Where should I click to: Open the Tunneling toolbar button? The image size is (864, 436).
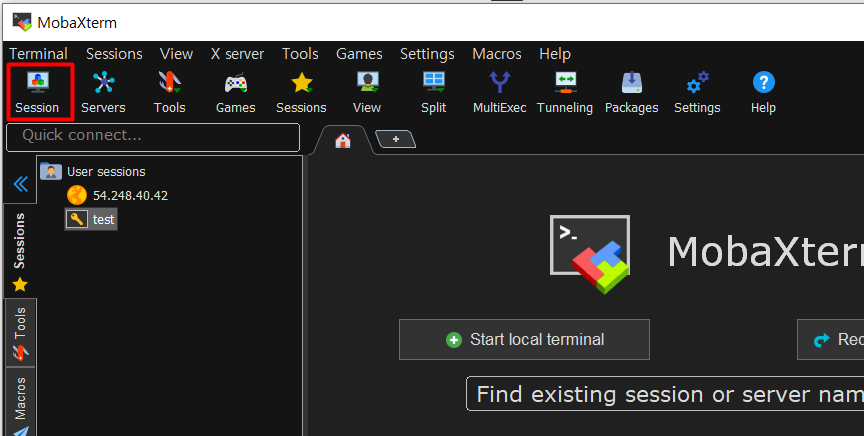click(565, 92)
